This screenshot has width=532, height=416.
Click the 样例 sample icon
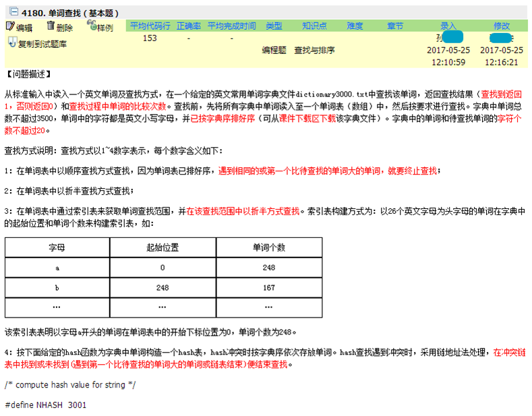(92, 25)
